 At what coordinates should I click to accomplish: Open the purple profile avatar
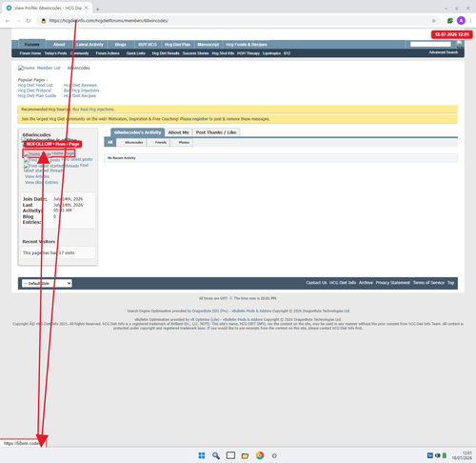pyautogui.click(x=461, y=21)
